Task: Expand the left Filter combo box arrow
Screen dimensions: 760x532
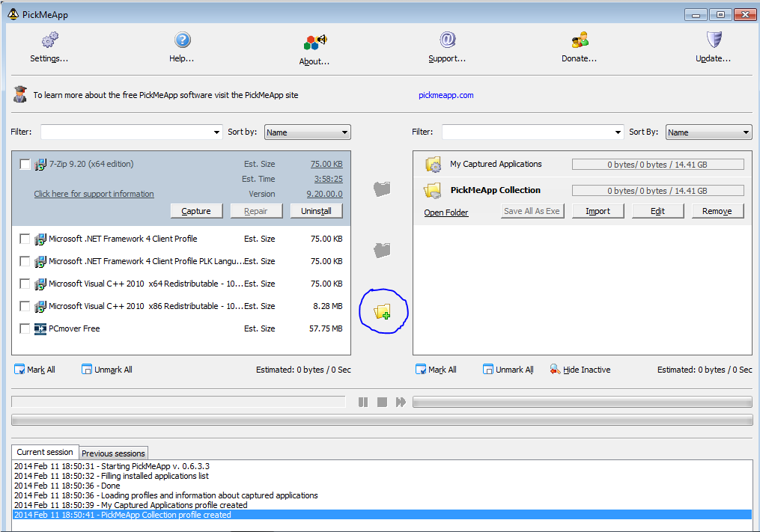Action: tap(216, 132)
